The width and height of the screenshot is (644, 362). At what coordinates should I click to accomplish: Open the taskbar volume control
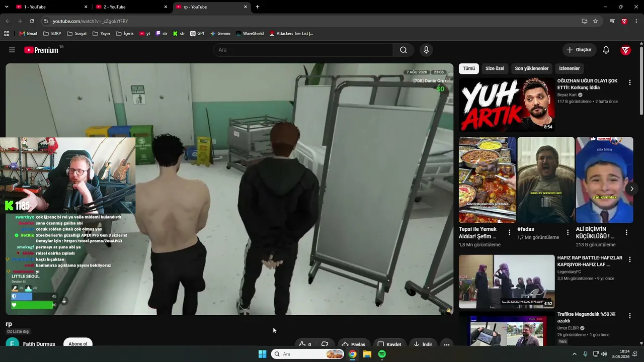[x=604, y=354]
